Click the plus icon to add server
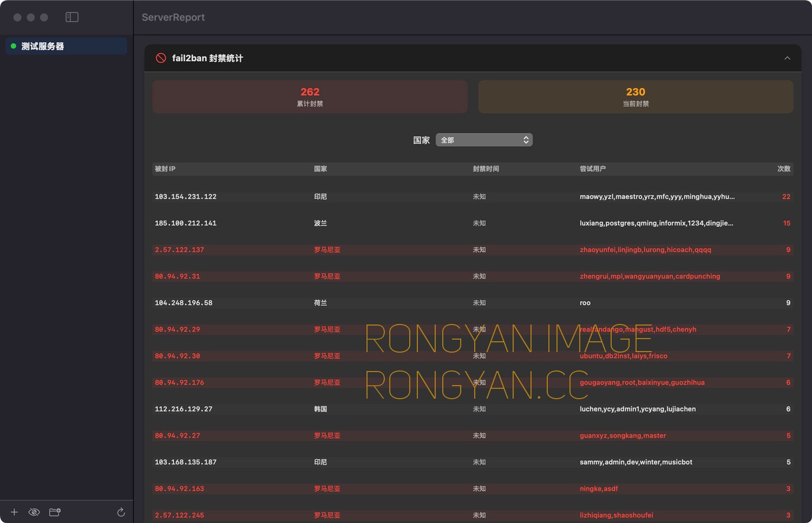 pyautogui.click(x=14, y=512)
